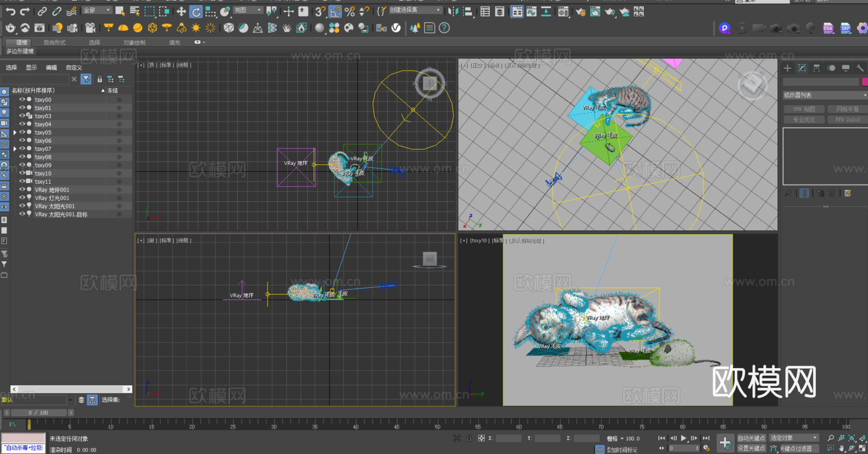Click the scene explorer horizontal scrollbar

pyautogui.click(x=71, y=389)
